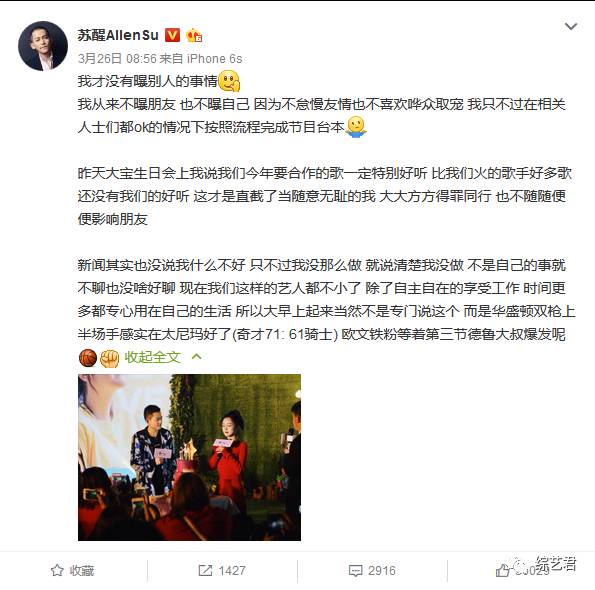Click the 苏醒AllenSu profile avatar
This screenshot has height=590, width=595.
[x=43, y=46]
